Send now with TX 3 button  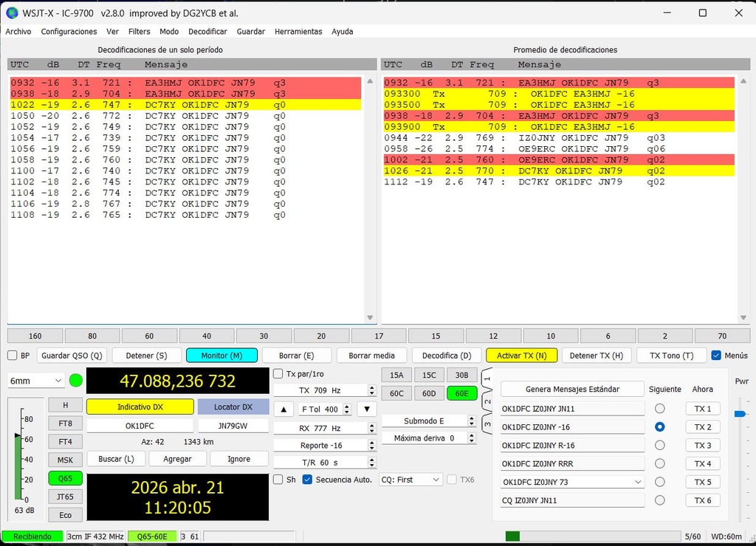[703, 445]
